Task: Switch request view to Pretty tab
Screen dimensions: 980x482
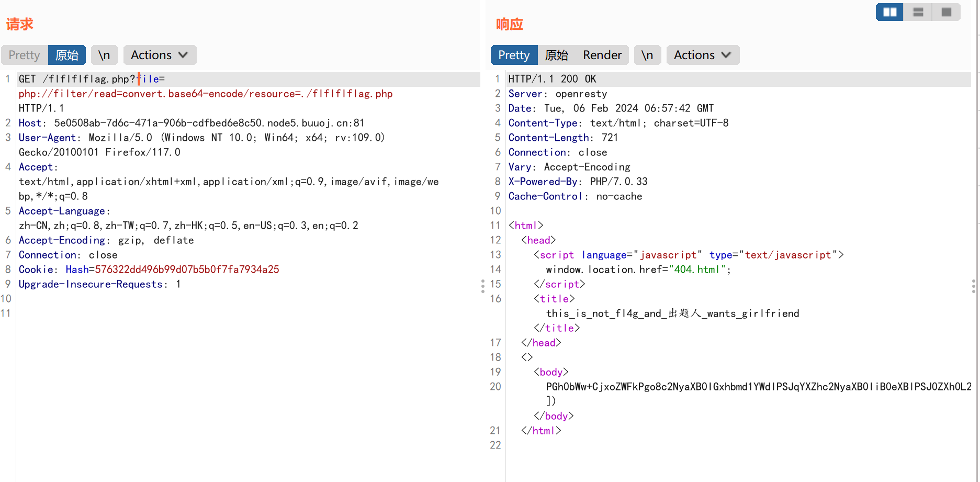Action: click(x=24, y=55)
